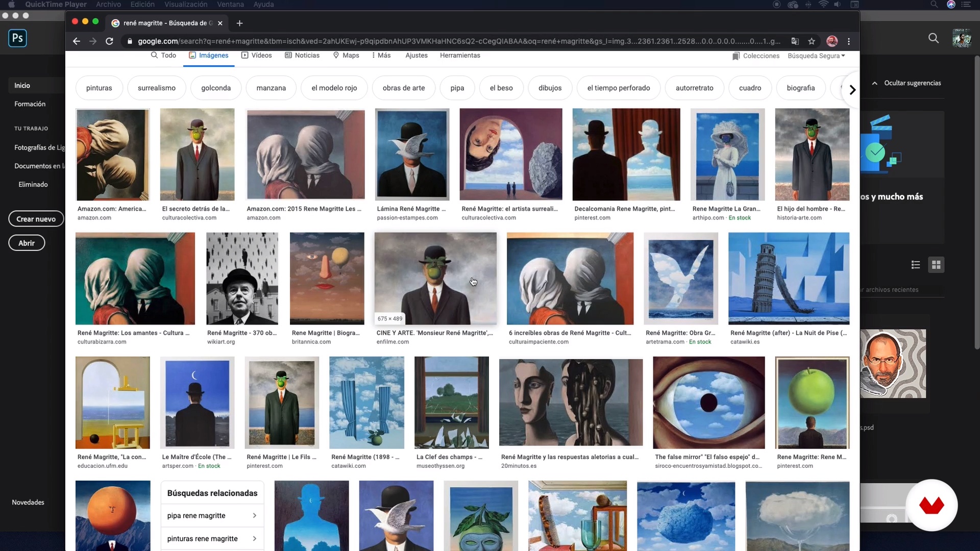The width and height of the screenshot is (980, 551).
Task: Switch to Vídeos results tab
Action: [x=256, y=55]
